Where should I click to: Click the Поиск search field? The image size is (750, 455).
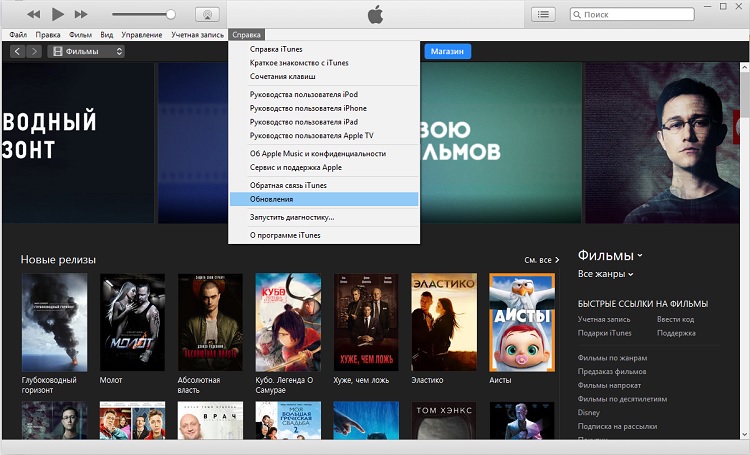[632, 14]
